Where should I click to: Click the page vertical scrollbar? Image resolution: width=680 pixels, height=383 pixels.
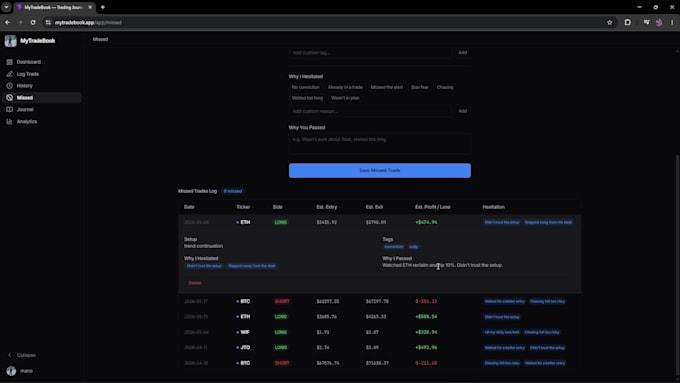[x=677, y=265]
